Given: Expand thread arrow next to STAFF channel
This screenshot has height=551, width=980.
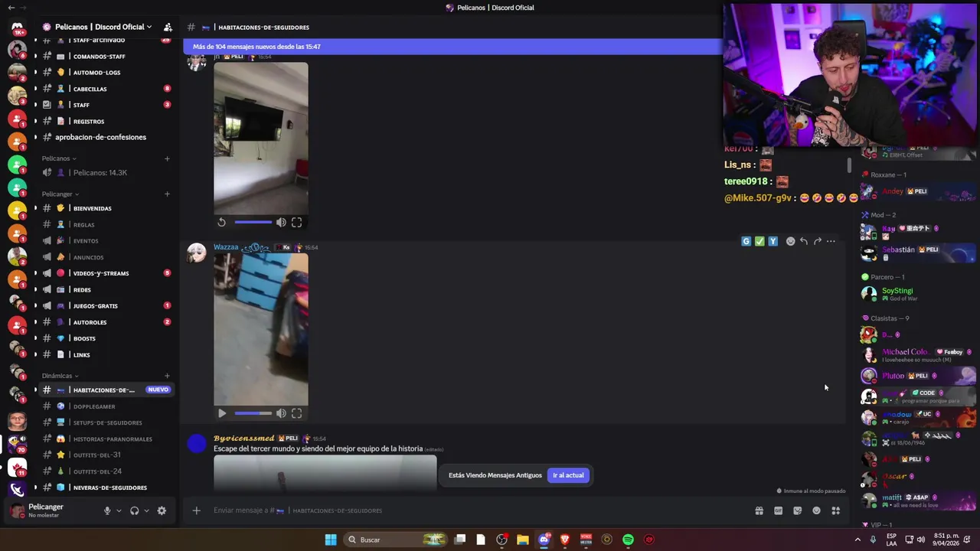Looking at the screenshot, I should (x=35, y=105).
